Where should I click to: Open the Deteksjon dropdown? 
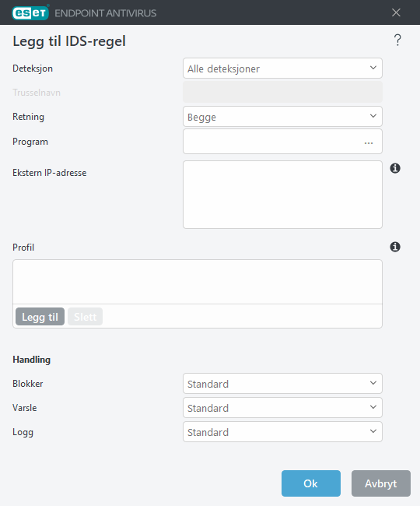pos(282,69)
